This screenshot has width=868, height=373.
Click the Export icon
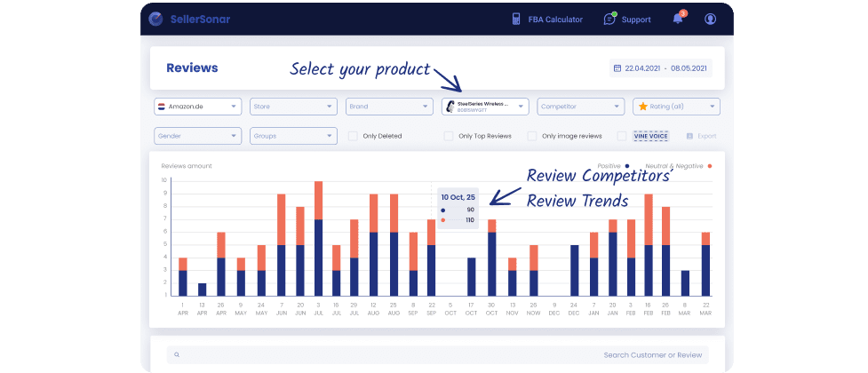coord(689,136)
